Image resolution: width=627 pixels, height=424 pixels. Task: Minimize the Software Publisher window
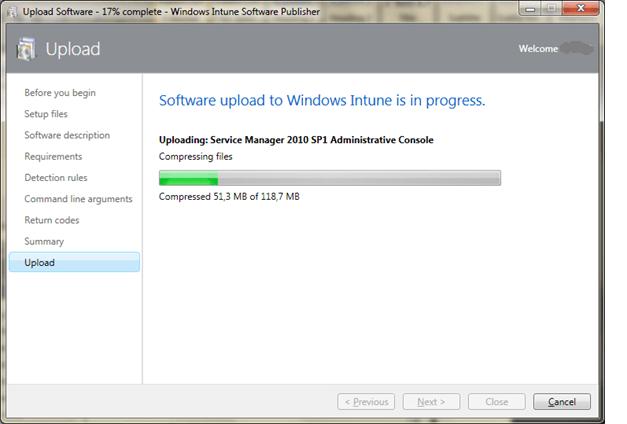[530, 8]
